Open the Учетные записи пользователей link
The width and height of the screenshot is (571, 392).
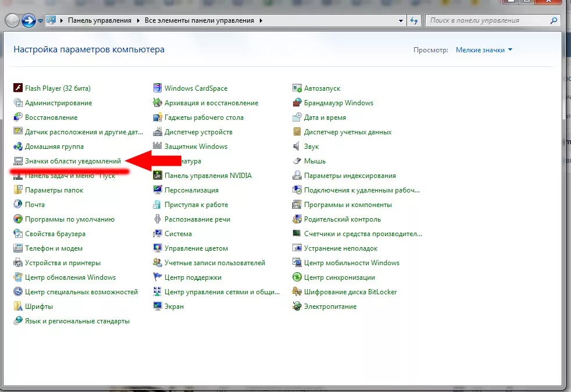[215, 263]
